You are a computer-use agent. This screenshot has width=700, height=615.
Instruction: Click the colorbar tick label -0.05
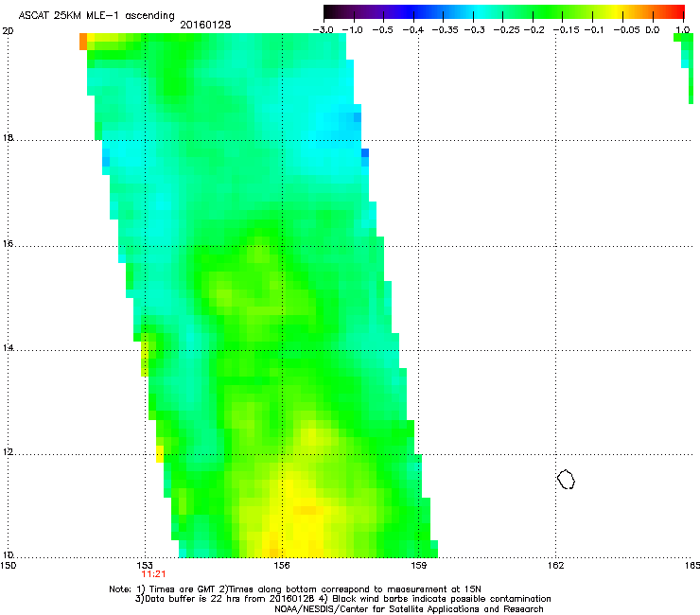coord(627,30)
